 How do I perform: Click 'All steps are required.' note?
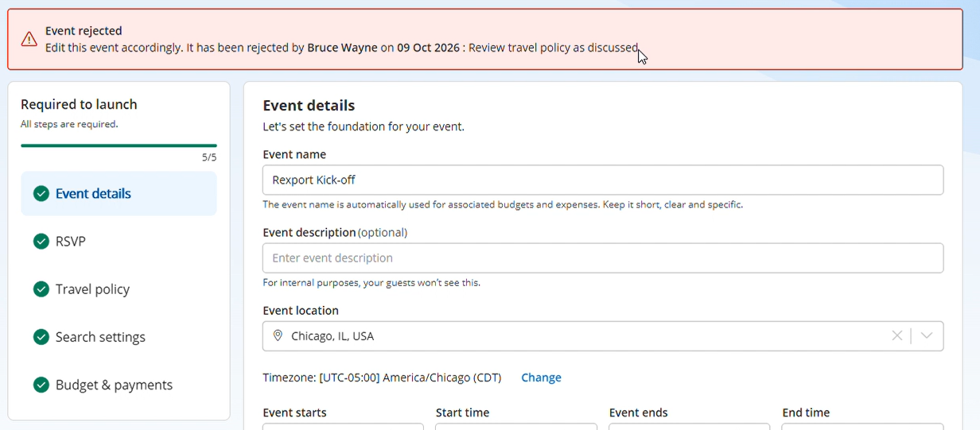coord(69,124)
